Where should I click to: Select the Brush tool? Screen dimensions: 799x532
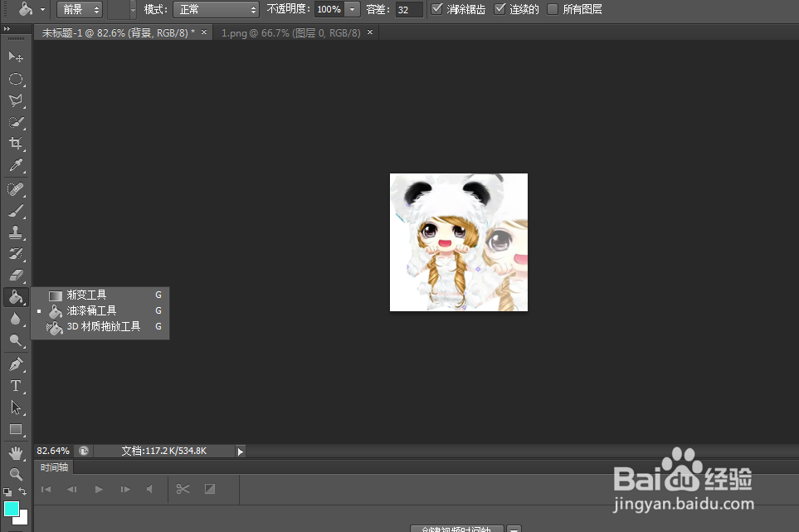[16, 211]
